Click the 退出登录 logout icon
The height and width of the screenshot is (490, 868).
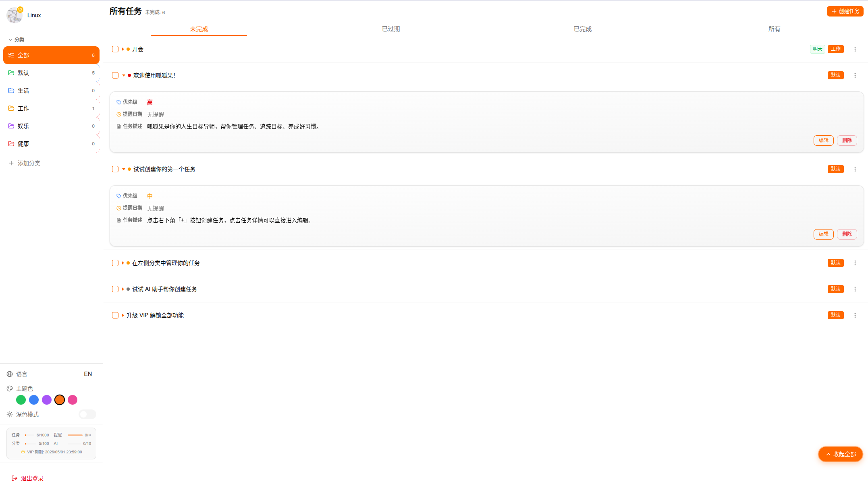(15, 478)
